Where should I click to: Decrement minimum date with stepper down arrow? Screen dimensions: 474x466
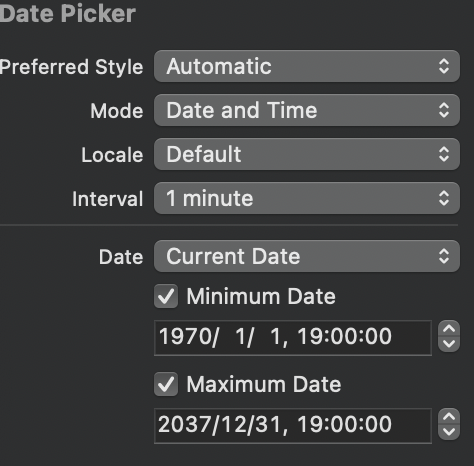[x=449, y=344]
